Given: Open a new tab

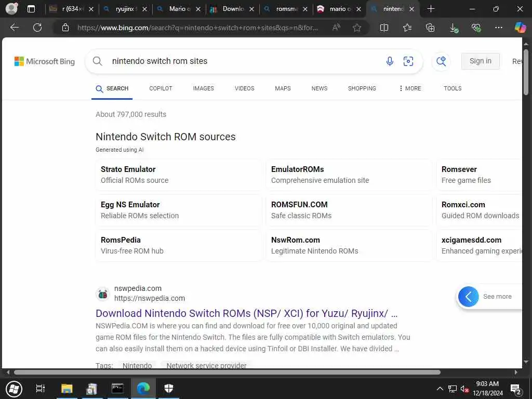Looking at the screenshot, I should click(x=431, y=9).
